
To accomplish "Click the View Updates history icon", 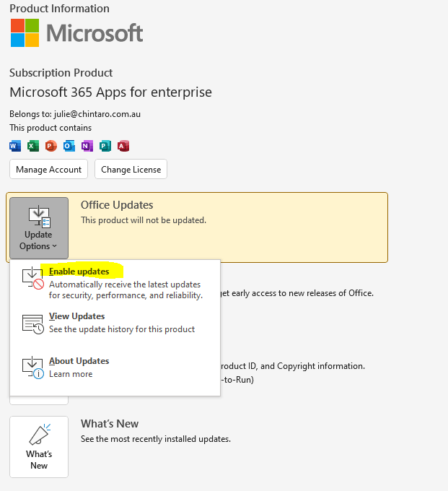I will [x=33, y=324].
